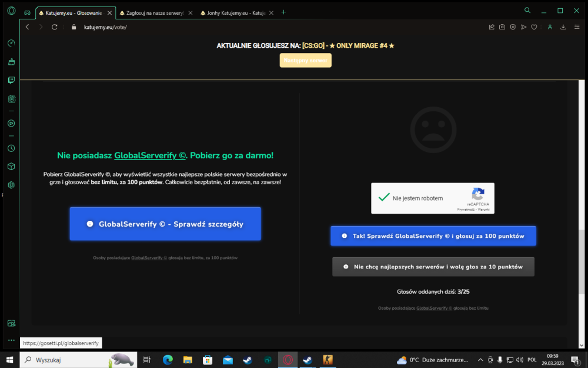Screen dimensions: 588x368
Task: View site security padlock info
Action: click(74, 27)
